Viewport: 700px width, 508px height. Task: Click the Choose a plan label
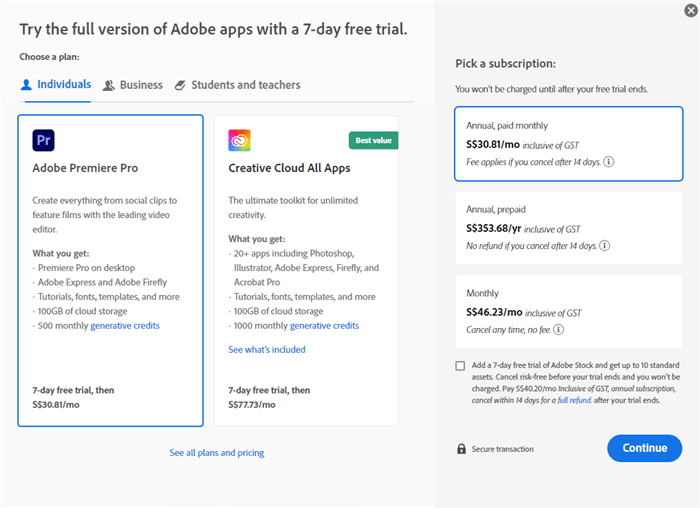tap(49, 57)
